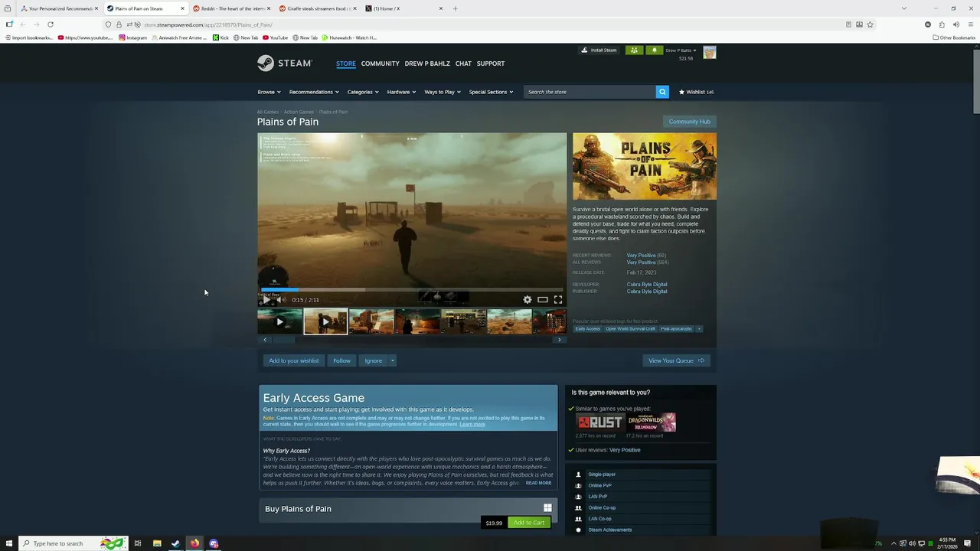Open the Special Sections dropdown
The width and height of the screenshot is (980, 551).
pyautogui.click(x=491, y=92)
